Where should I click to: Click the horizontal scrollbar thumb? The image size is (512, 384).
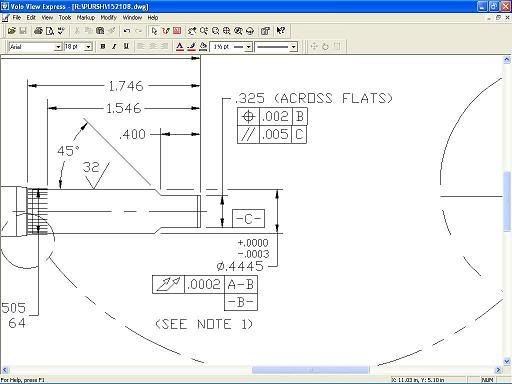click(310, 370)
